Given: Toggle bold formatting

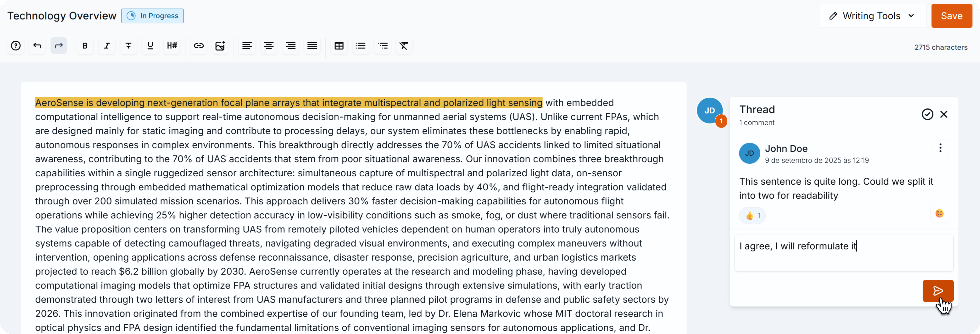Looking at the screenshot, I should pyautogui.click(x=85, y=46).
